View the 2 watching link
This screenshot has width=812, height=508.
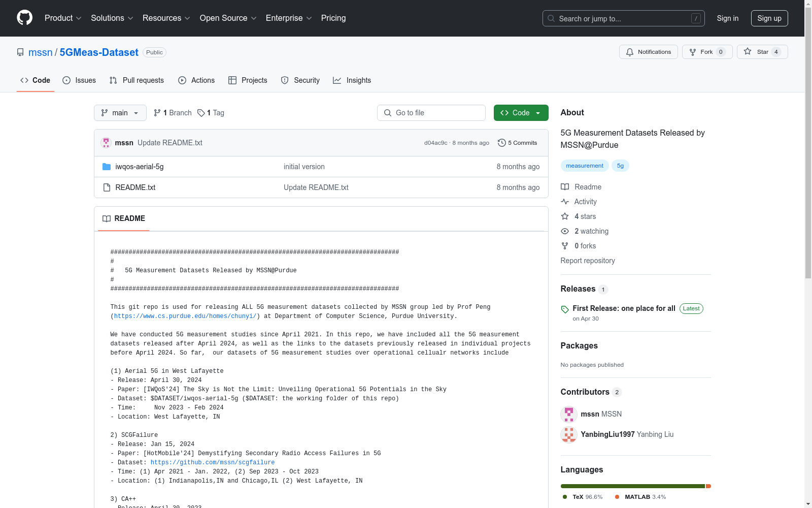click(585, 231)
